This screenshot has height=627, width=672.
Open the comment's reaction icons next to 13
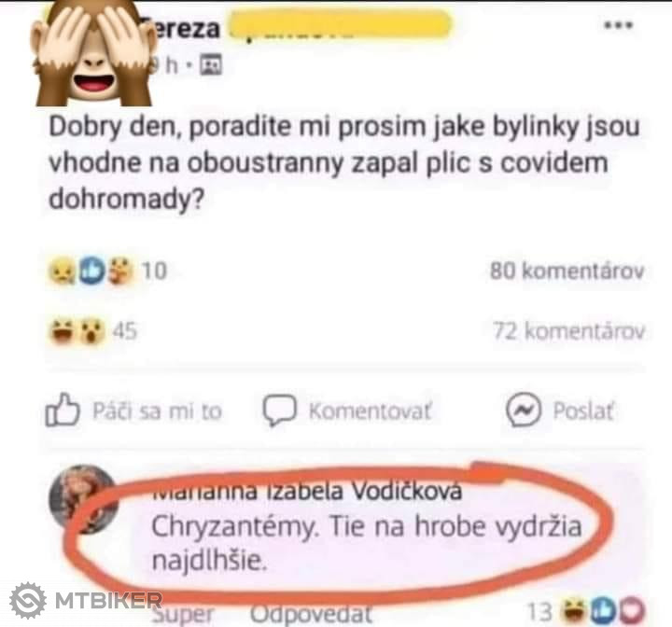coord(604,611)
